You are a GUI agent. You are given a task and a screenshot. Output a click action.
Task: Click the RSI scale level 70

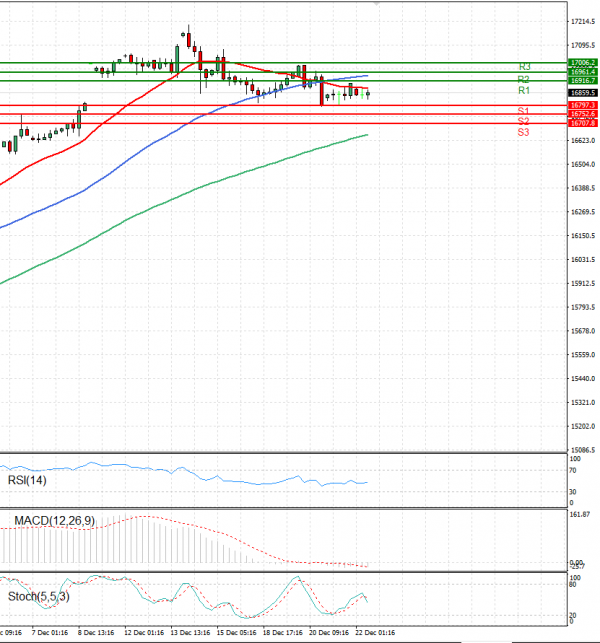[x=573, y=470]
